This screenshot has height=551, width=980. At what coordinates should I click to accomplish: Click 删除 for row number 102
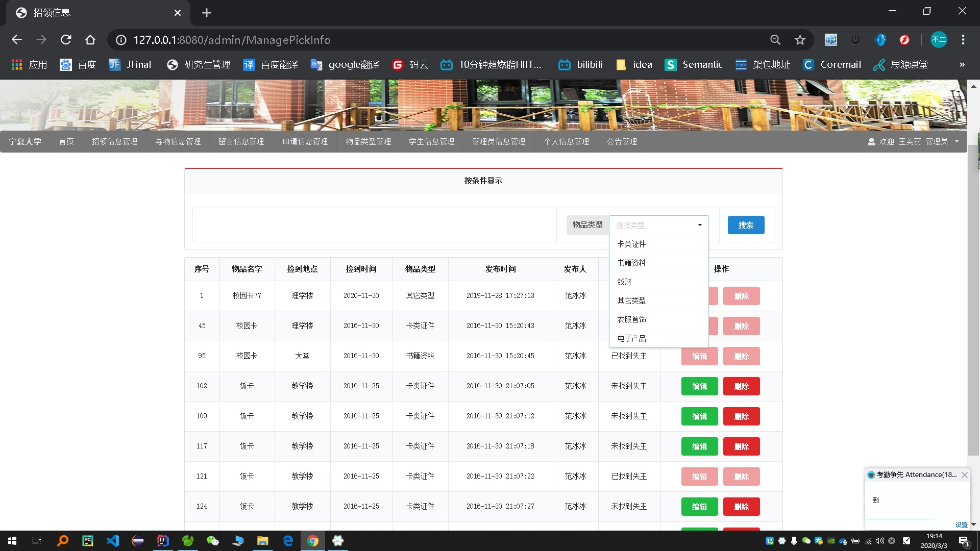[741, 386]
